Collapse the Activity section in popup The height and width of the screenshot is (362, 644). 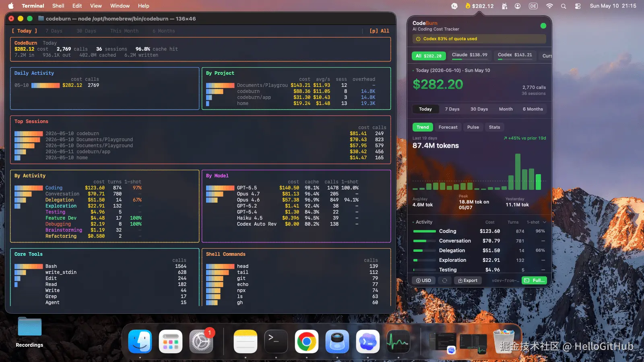click(x=422, y=222)
